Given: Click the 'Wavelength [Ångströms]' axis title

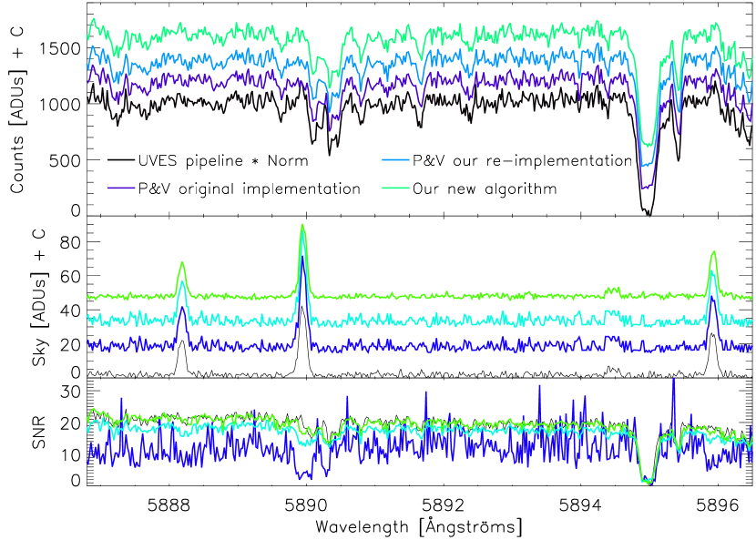Looking at the screenshot, I should [418, 526].
